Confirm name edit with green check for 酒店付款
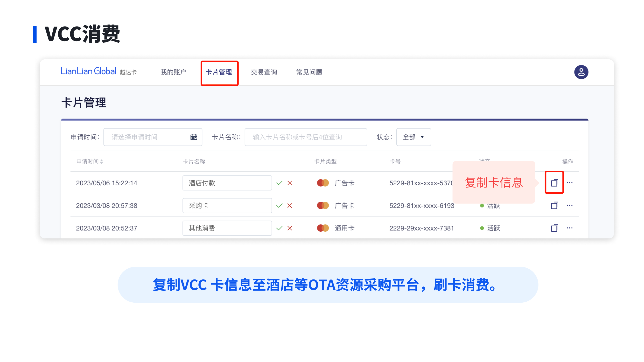Image resolution: width=644 pixels, height=362 pixels. [x=279, y=183]
